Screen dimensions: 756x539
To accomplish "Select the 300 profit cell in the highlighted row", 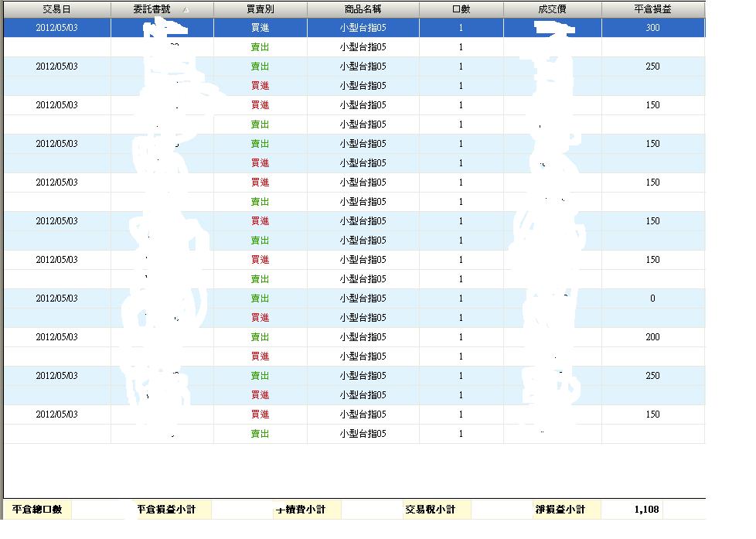I will 653,28.
